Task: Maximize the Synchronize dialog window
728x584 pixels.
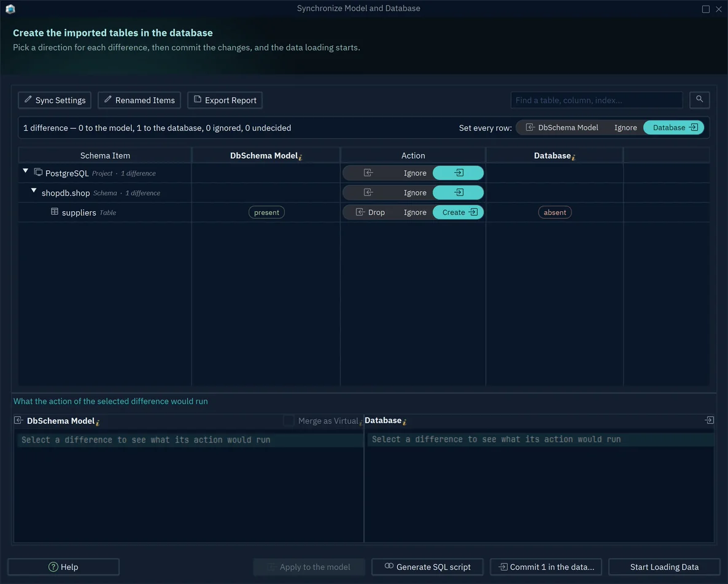Action: click(706, 9)
